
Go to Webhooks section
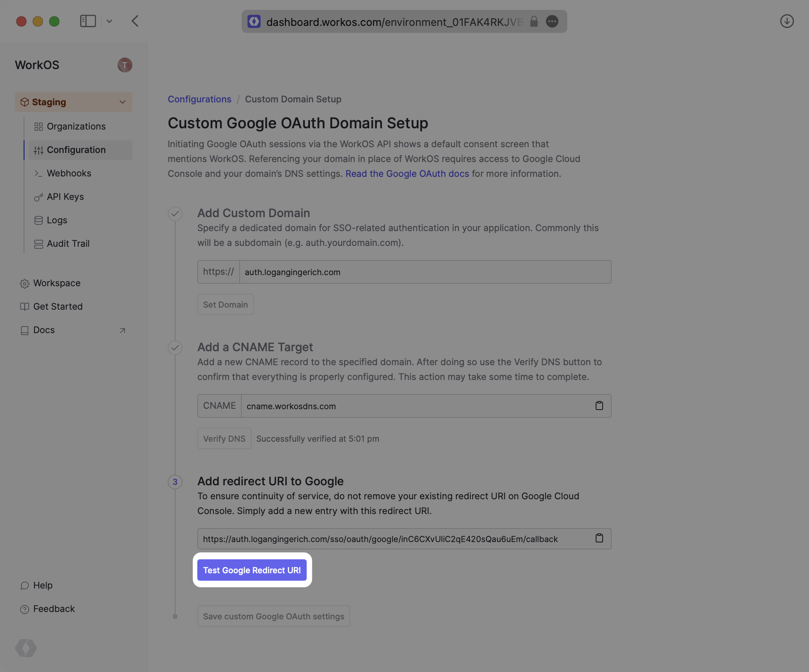69,173
